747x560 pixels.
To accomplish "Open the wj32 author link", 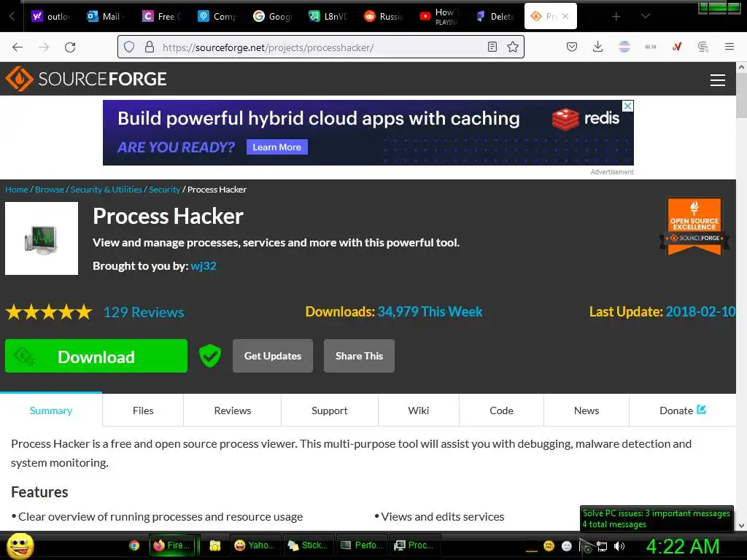I will 204,265.
